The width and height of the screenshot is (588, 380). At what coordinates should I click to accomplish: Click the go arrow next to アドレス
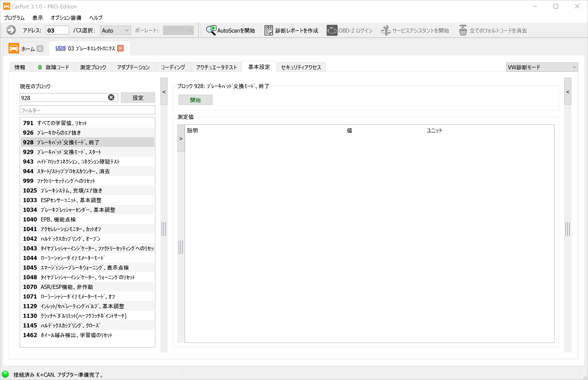coord(11,30)
